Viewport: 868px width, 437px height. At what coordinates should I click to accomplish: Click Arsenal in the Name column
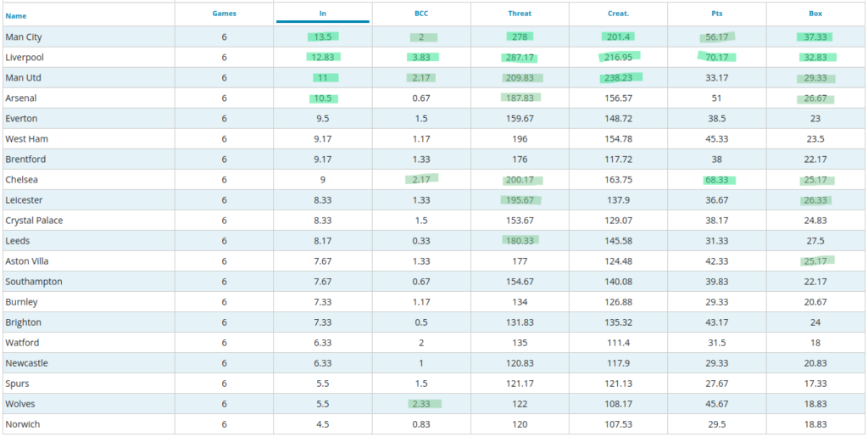point(20,98)
